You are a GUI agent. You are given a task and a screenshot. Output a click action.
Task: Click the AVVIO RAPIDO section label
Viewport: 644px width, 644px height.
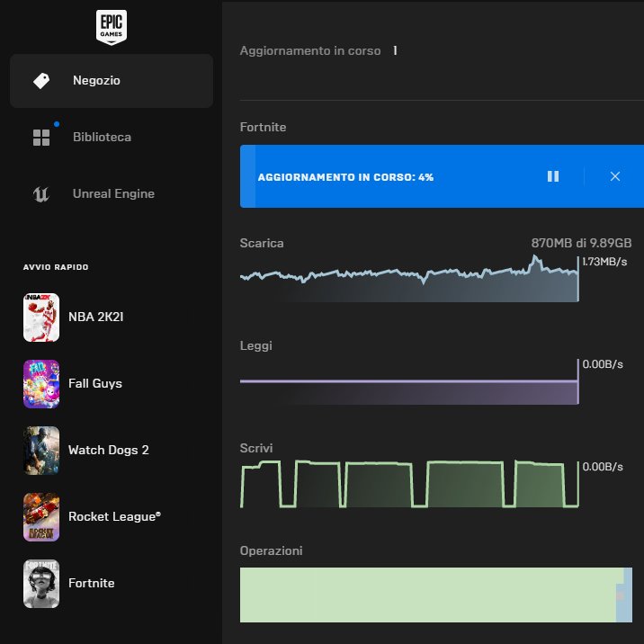(56, 267)
